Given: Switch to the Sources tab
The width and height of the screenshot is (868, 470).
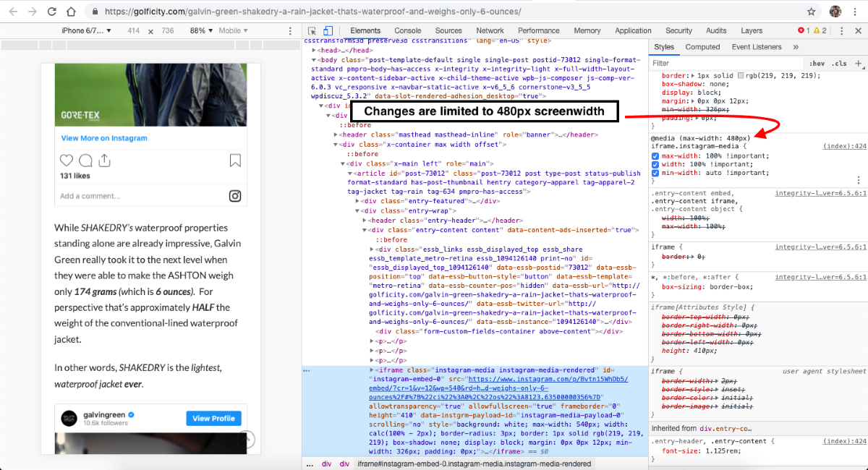Looking at the screenshot, I should [x=448, y=31].
